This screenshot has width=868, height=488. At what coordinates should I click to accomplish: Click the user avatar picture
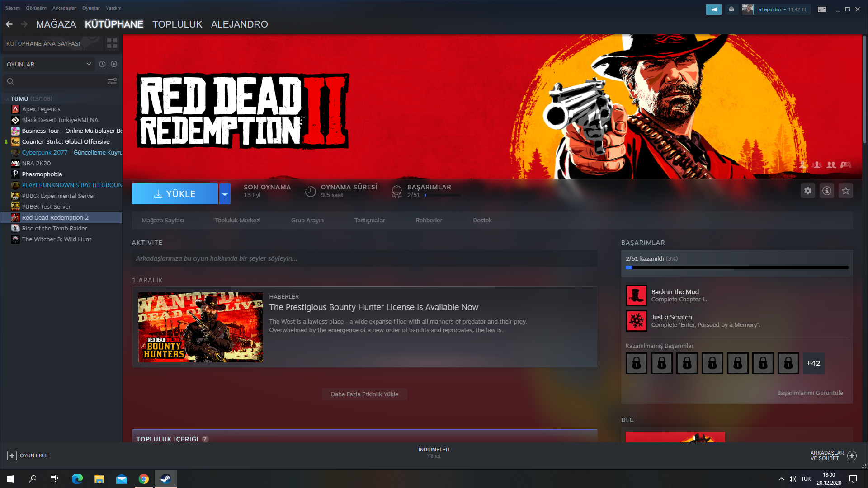748,9
